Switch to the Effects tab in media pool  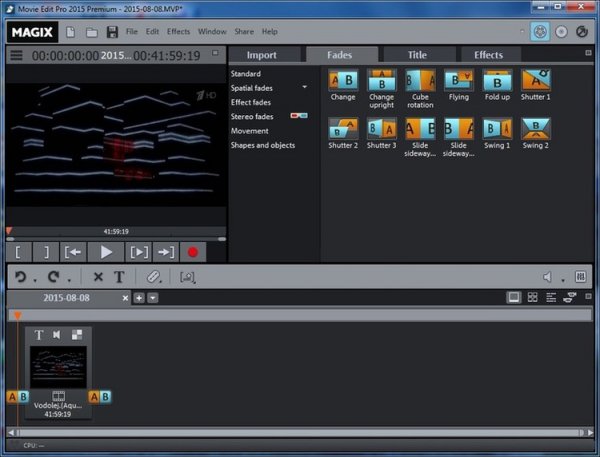[490, 55]
